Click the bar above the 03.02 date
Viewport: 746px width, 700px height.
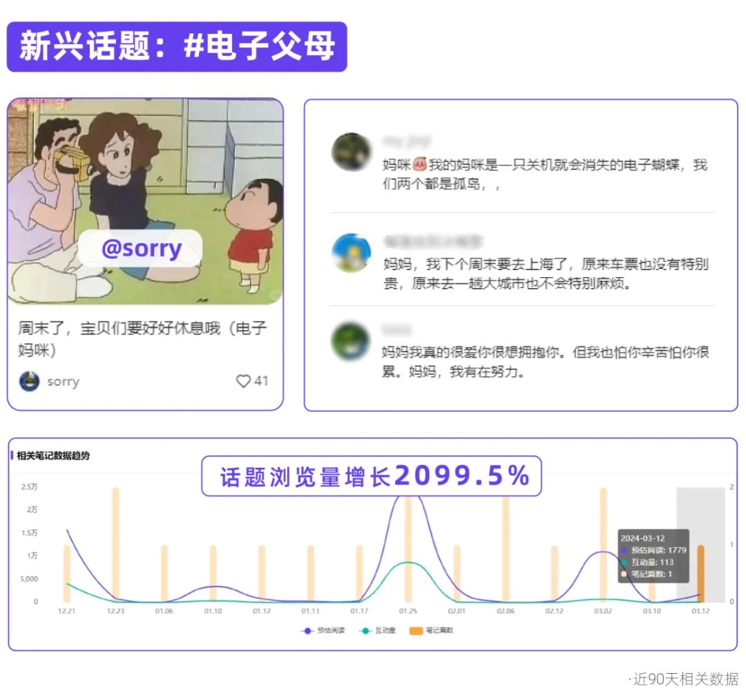click(x=603, y=545)
